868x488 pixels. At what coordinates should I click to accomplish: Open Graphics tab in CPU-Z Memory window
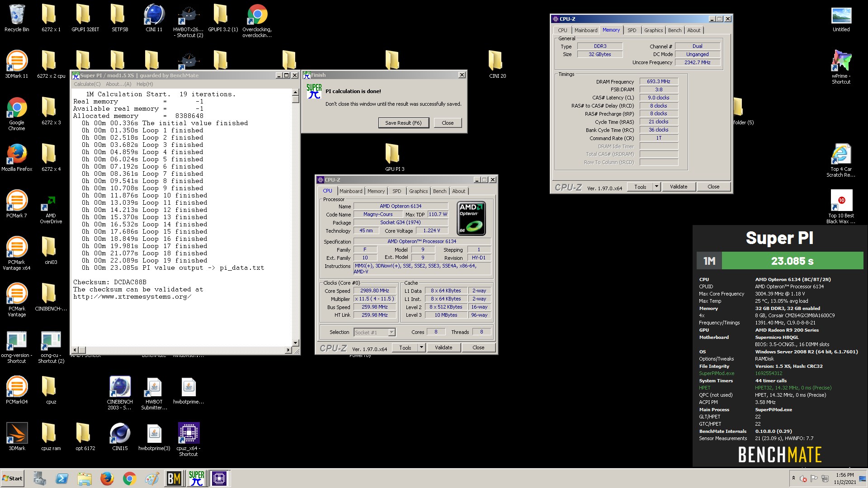coord(653,30)
